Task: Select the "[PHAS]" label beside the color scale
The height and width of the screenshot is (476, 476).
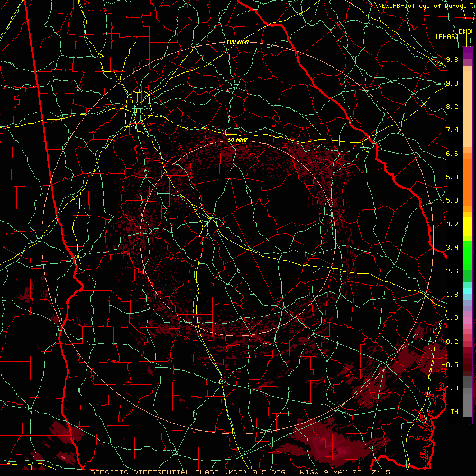Action: (x=446, y=36)
